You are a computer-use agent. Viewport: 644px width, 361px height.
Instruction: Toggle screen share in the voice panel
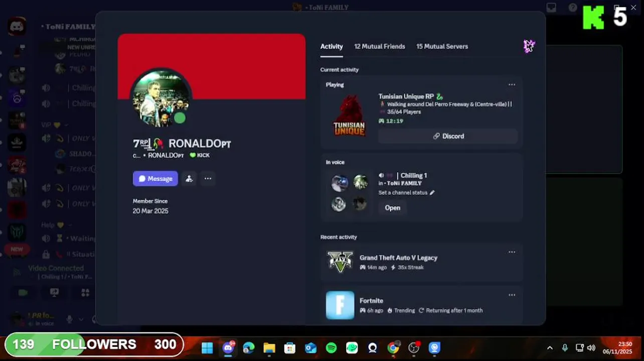(54, 292)
